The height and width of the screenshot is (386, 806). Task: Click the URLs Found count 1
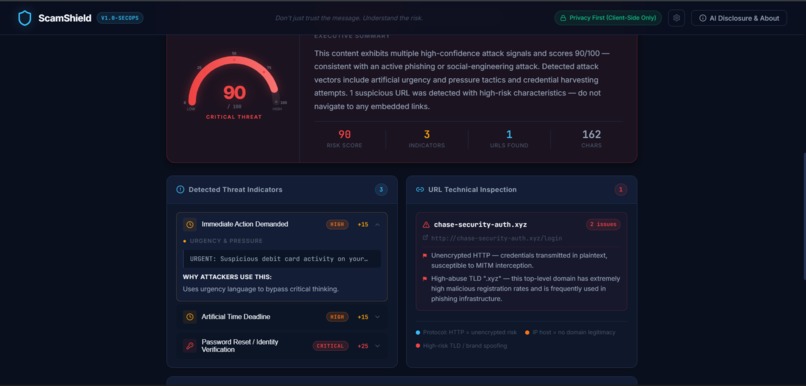coord(509,134)
